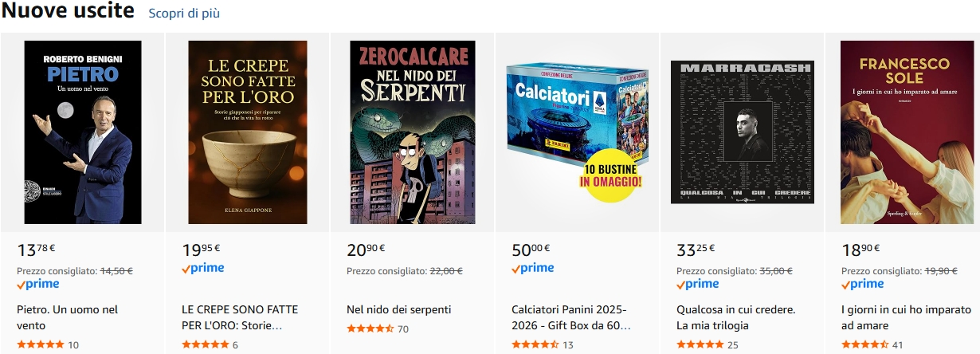The width and height of the screenshot is (980, 354).
Task: Click star rating for Pietro book
Action: pyautogui.click(x=41, y=345)
